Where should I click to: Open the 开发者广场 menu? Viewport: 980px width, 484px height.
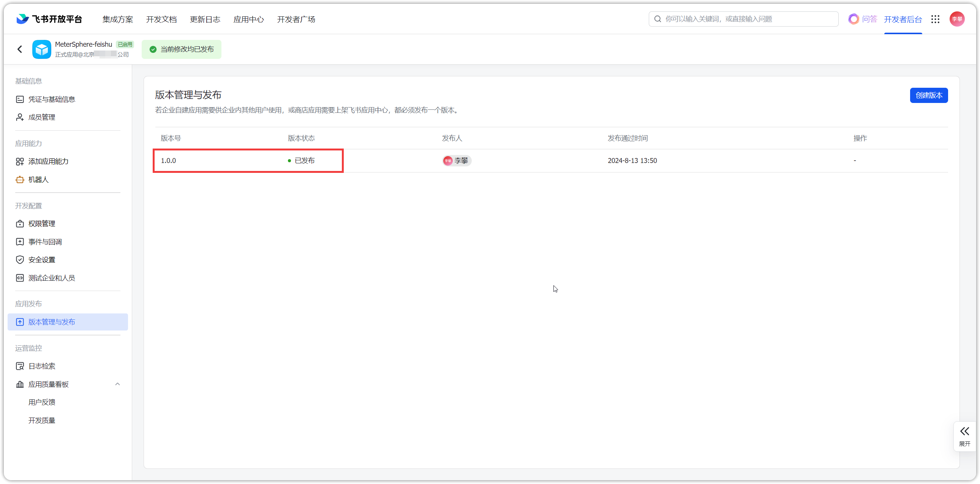click(296, 19)
